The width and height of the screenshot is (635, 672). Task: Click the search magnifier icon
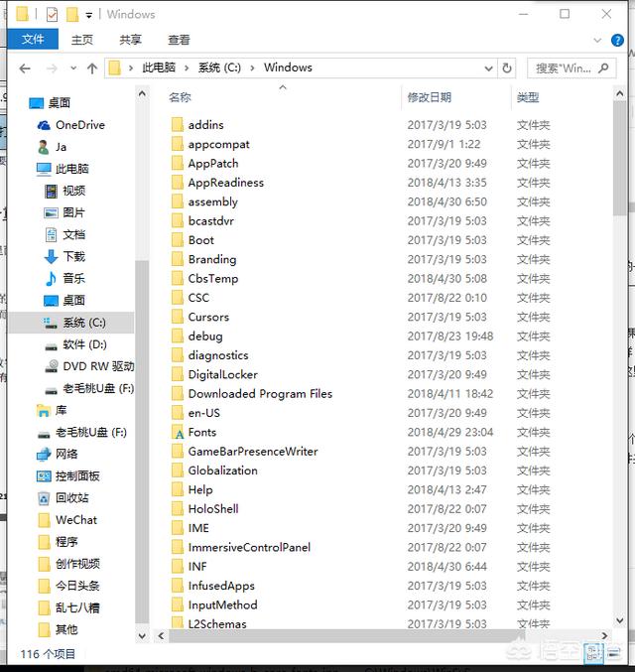click(x=603, y=68)
